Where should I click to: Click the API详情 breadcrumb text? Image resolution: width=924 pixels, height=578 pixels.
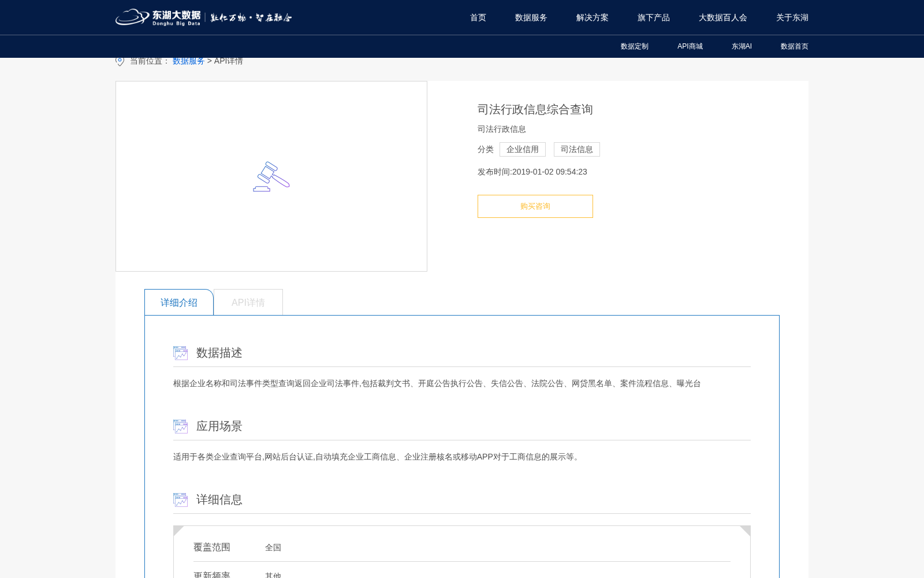click(229, 61)
